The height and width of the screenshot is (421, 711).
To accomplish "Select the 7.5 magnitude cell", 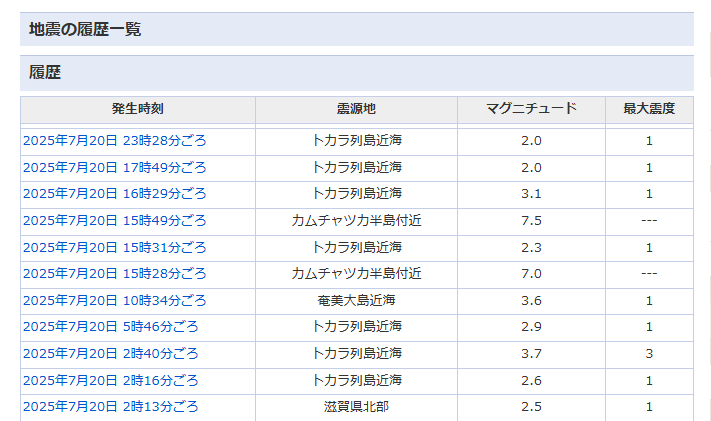I will tap(531, 220).
